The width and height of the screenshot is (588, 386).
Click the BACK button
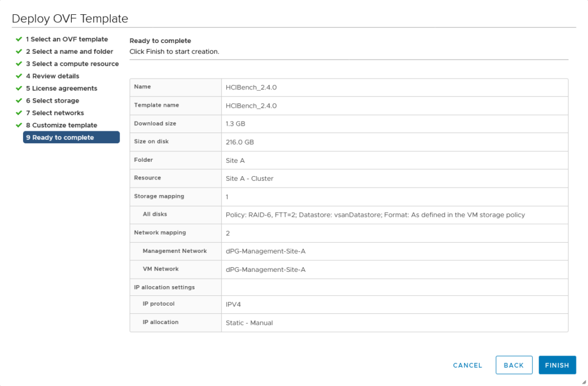[514, 365]
